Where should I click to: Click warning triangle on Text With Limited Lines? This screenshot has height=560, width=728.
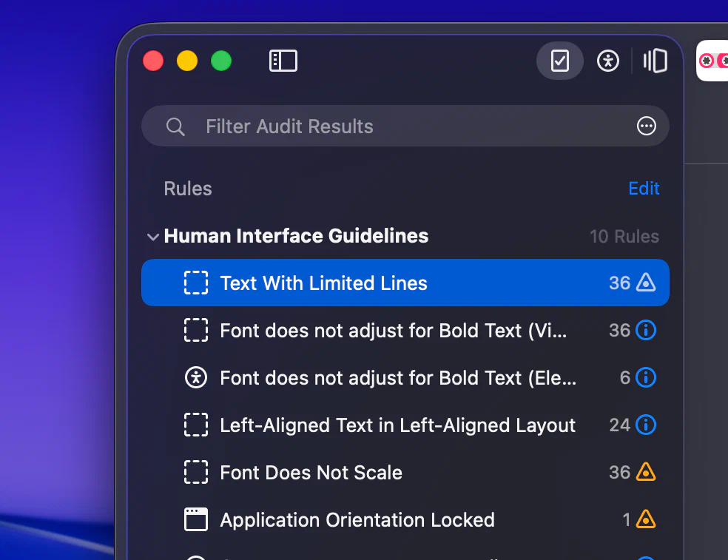click(646, 283)
